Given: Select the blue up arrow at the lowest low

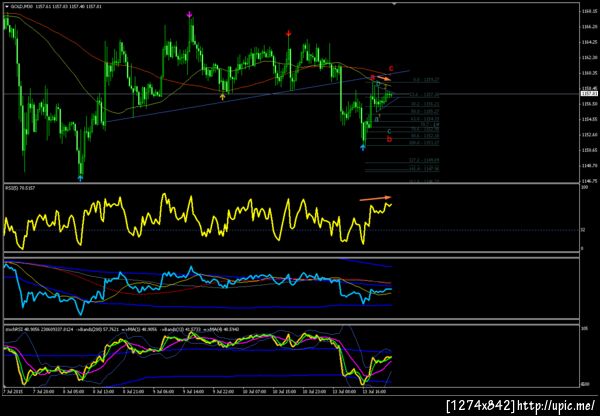Looking at the screenshot, I should [x=80, y=178].
